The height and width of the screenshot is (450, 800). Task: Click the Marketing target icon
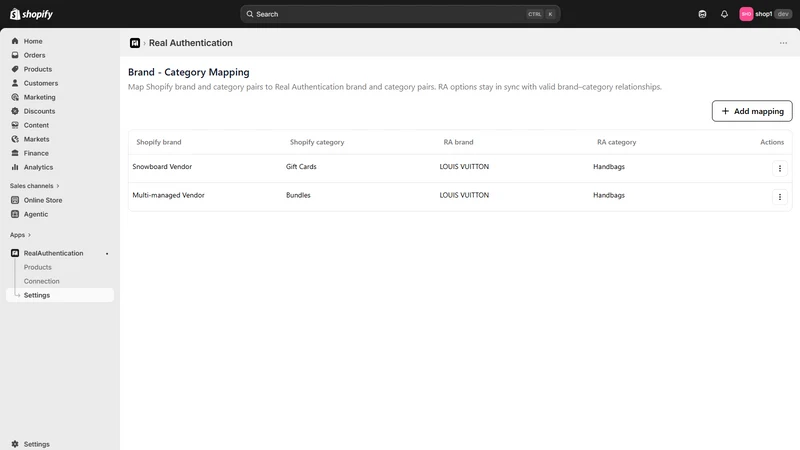[x=15, y=97]
